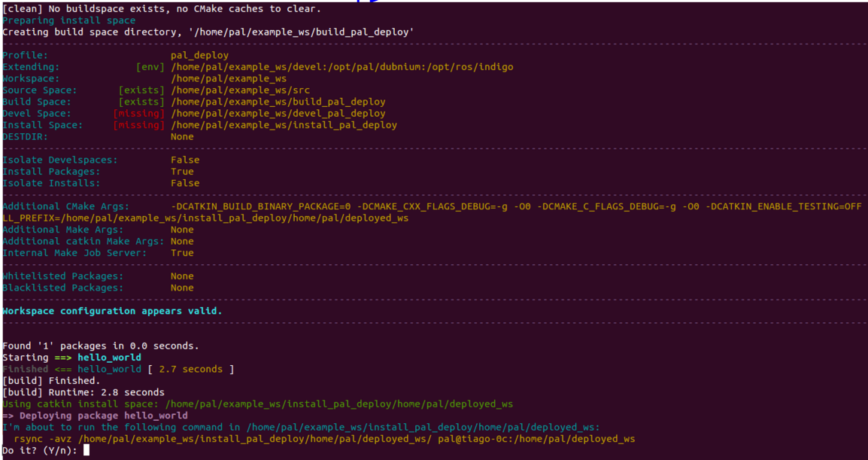Screen dimensions: 868x460
Task: Click the '/home/pal/example_ws/src' path
Action: (x=240, y=90)
